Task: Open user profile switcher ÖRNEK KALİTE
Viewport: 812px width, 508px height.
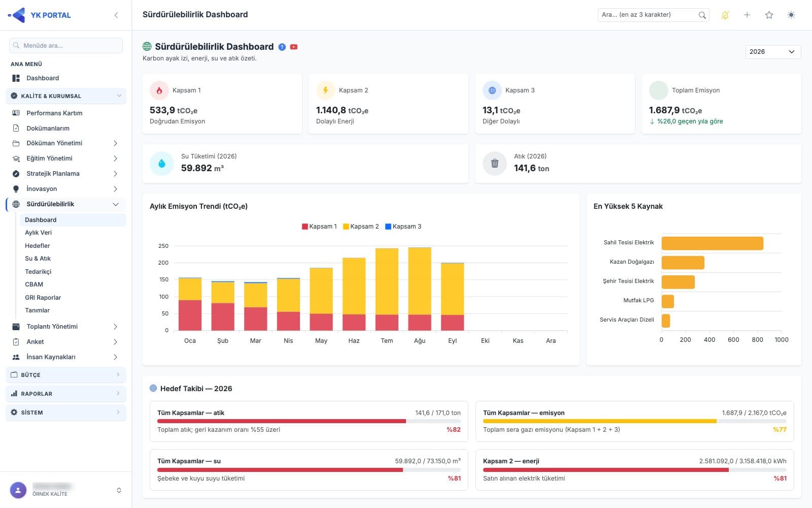Action: point(66,490)
